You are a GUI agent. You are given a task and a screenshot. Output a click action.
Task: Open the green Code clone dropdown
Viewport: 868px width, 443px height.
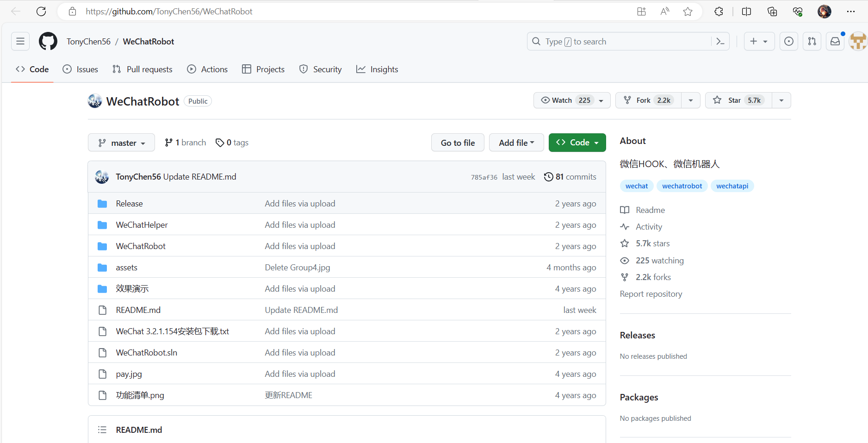pos(577,143)
